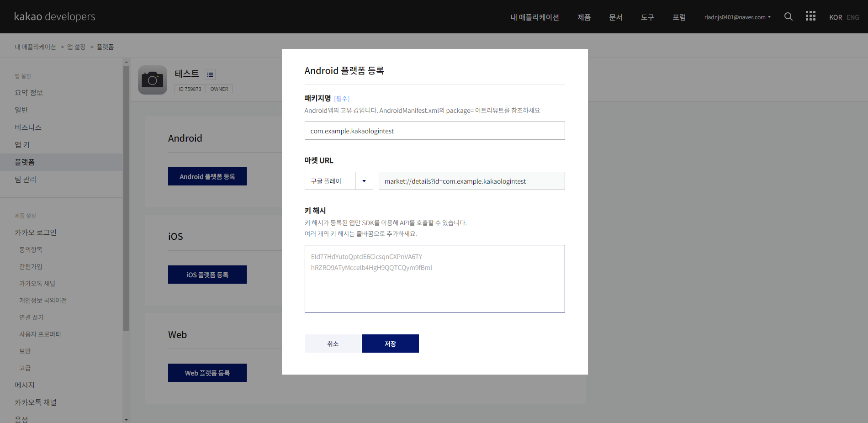Open the search magnifier icon in header
Image resolution: width=868 pixels, height=423 pixels.
point(788,16)
